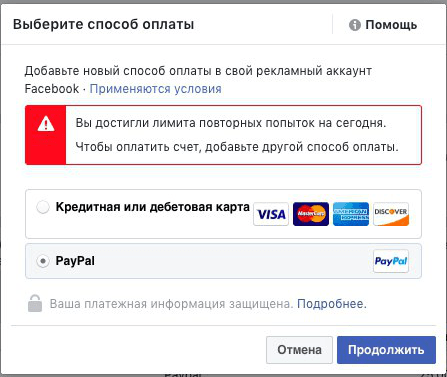Click the PayPal logo badge
This screenshot has height=377, width=447.
pyautogui.click(x=391, y=261)
